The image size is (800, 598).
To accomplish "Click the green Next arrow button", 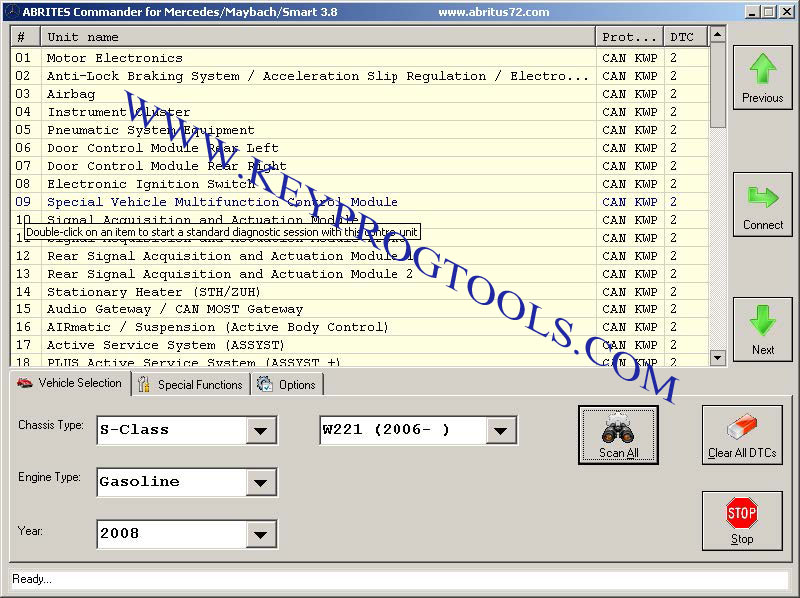I will click(762, 329).
